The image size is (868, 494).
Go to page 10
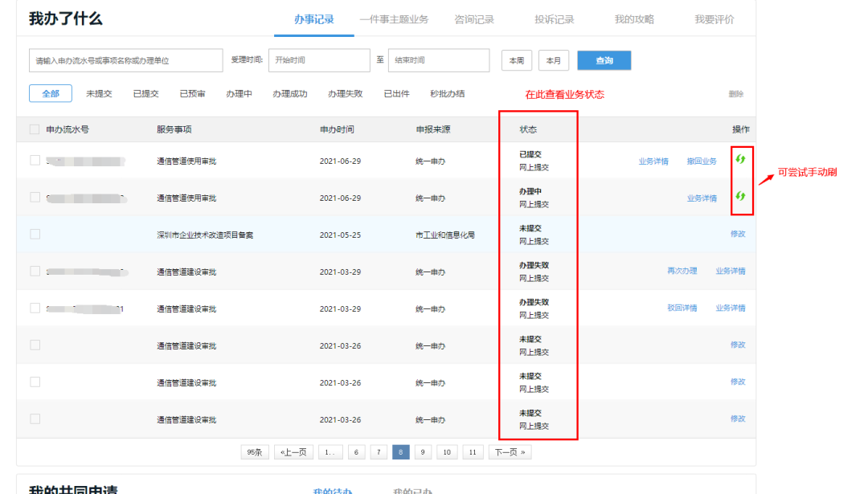(447, 452)
